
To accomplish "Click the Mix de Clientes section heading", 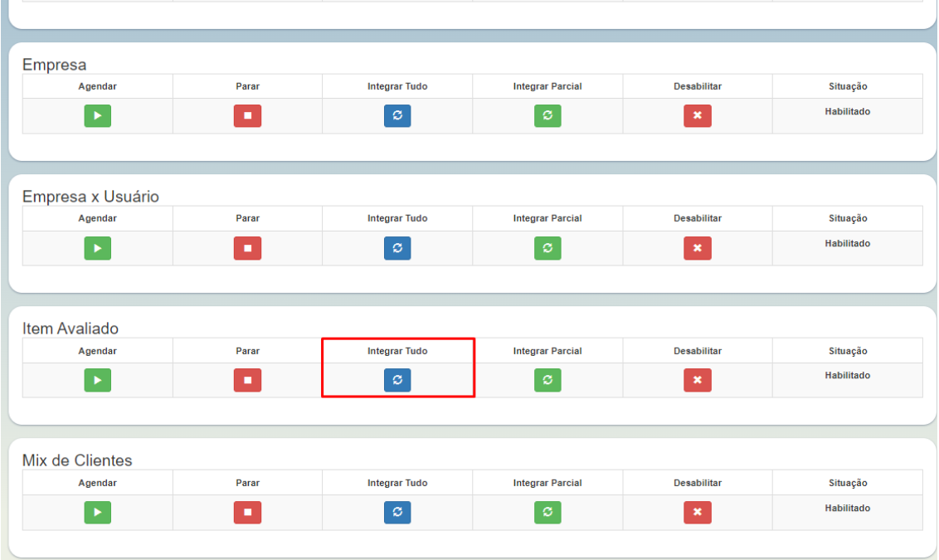I will 77,460.
